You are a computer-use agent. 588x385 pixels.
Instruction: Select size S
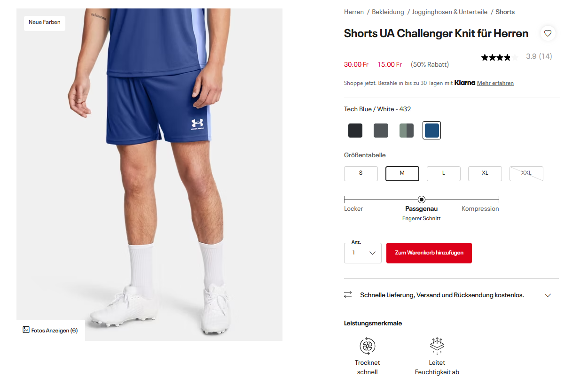(361, 173)
